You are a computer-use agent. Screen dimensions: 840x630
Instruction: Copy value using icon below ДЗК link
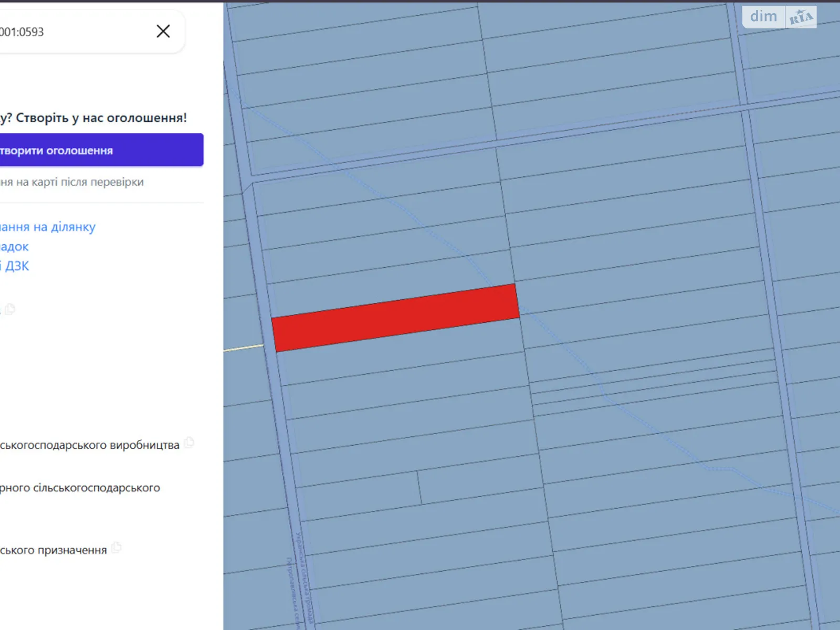click(x=10, y=309)
